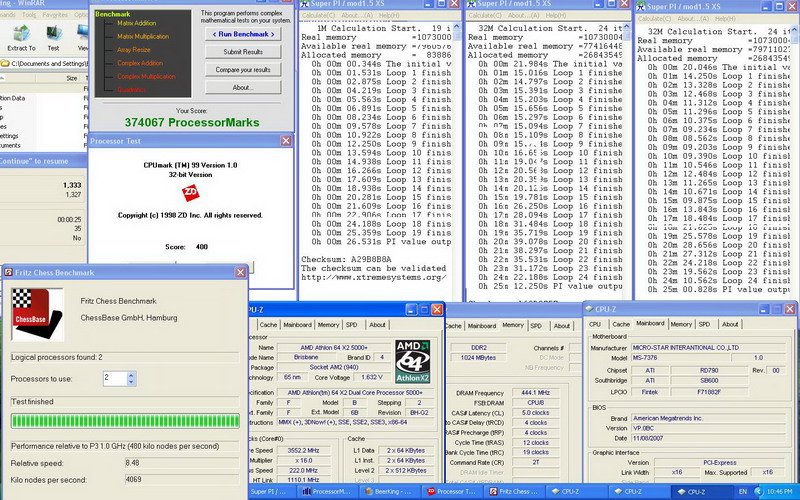
Task: Open Favorites menu in WinRAR
Action: click(x=55, y=15)
